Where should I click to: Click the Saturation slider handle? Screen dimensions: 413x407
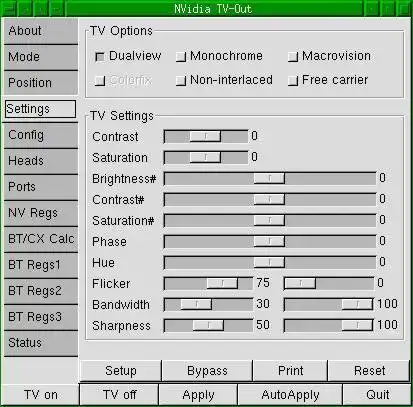pyautogui.click(x=205, y=157)
